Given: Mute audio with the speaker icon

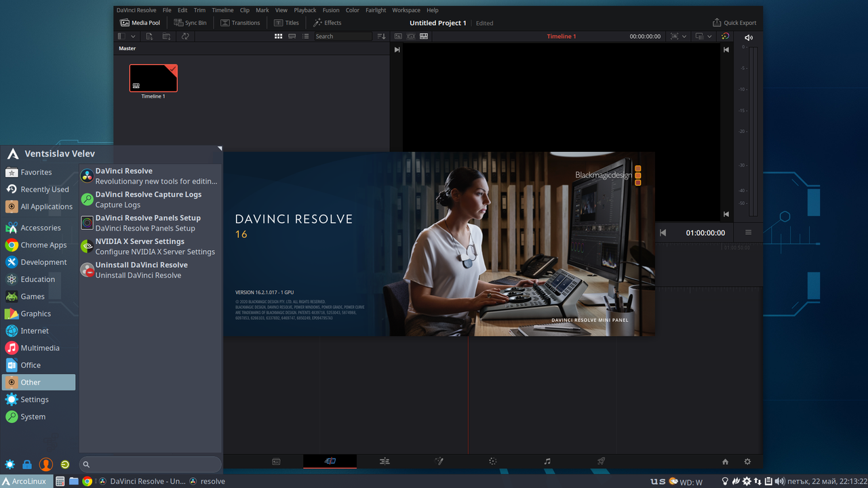Looking at the screenshot, I should pos(749,37).
